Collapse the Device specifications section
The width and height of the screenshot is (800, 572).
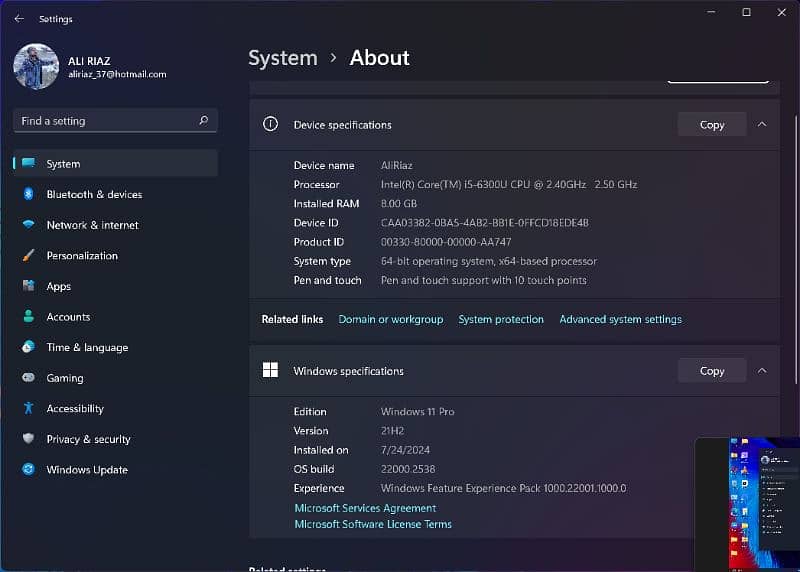[x=762, y=125]
